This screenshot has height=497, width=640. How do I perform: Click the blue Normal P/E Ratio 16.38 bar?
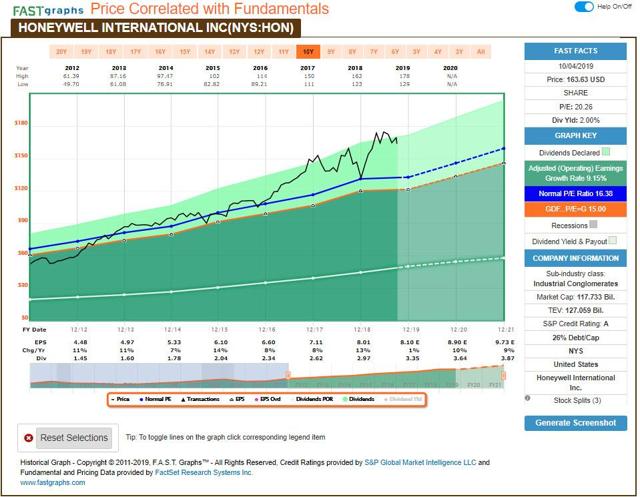pos(576,193)
